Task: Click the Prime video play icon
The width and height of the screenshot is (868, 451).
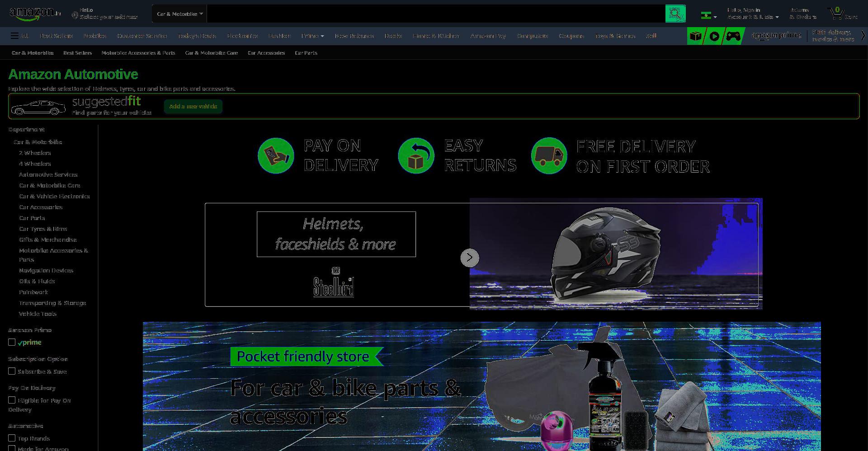Action: [714, 36]
